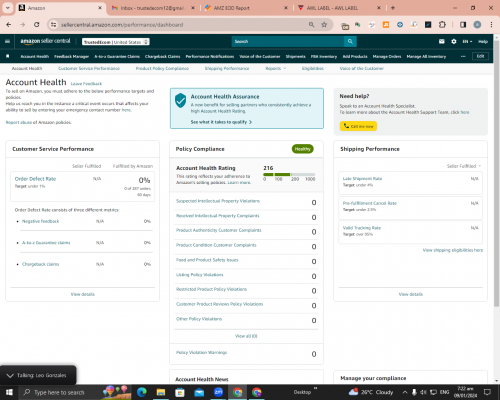This screenshot has height=400, width=500.
Task: Click View shipping eligibilities here link
Action: (453, 250)
